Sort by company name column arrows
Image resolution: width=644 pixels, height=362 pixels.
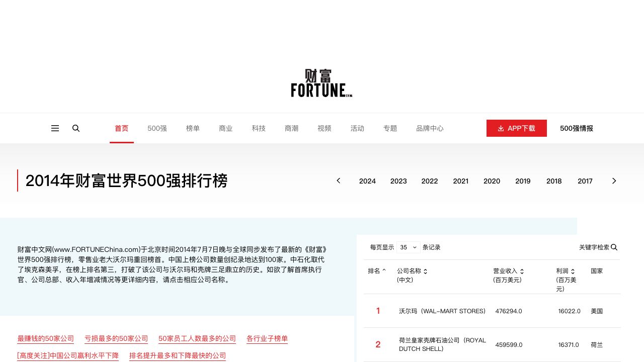tap(425, 271)
